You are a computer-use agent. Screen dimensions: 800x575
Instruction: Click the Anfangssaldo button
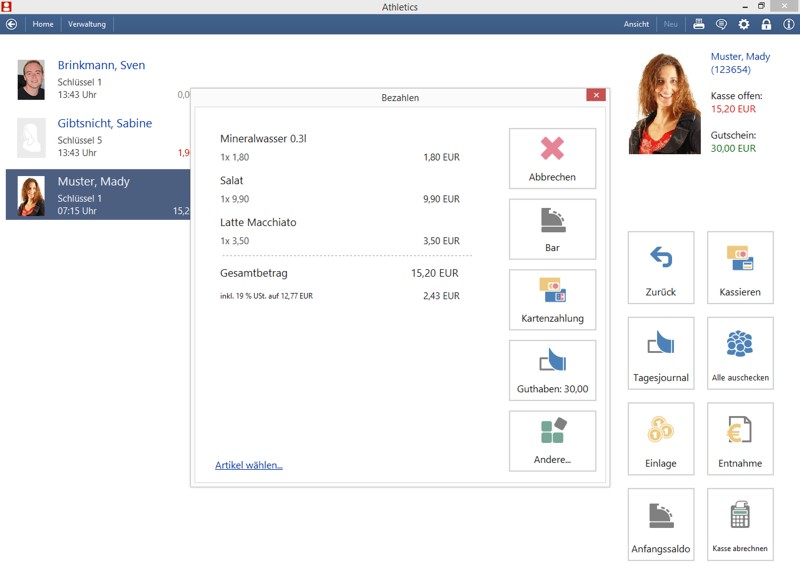point(661,524)
